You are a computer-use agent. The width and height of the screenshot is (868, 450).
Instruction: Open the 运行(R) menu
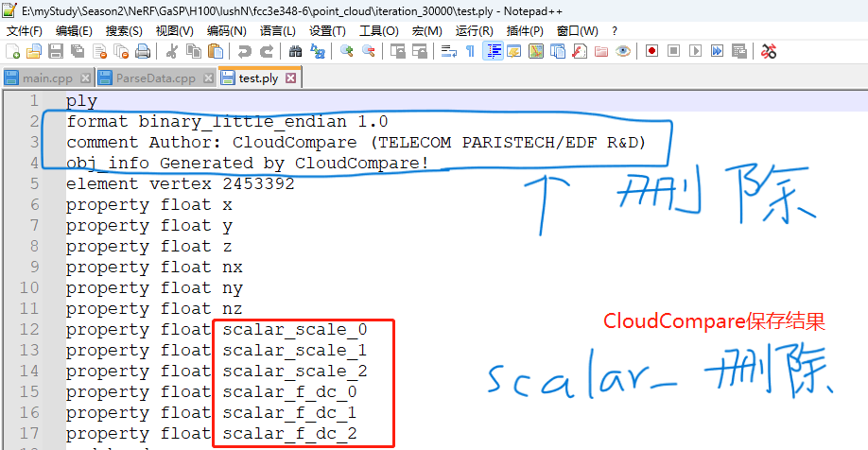coord(475,31)
